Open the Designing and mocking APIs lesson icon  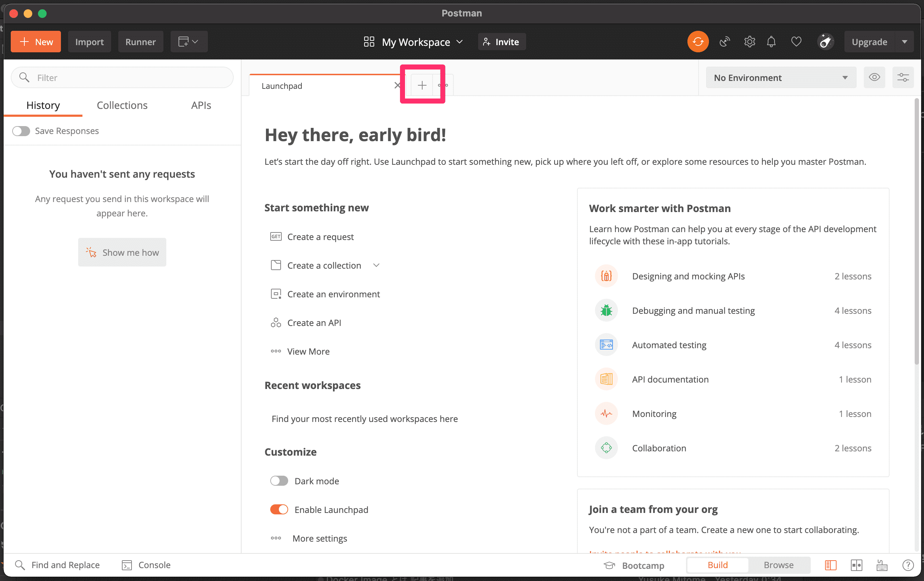click(x=606, y=276)
